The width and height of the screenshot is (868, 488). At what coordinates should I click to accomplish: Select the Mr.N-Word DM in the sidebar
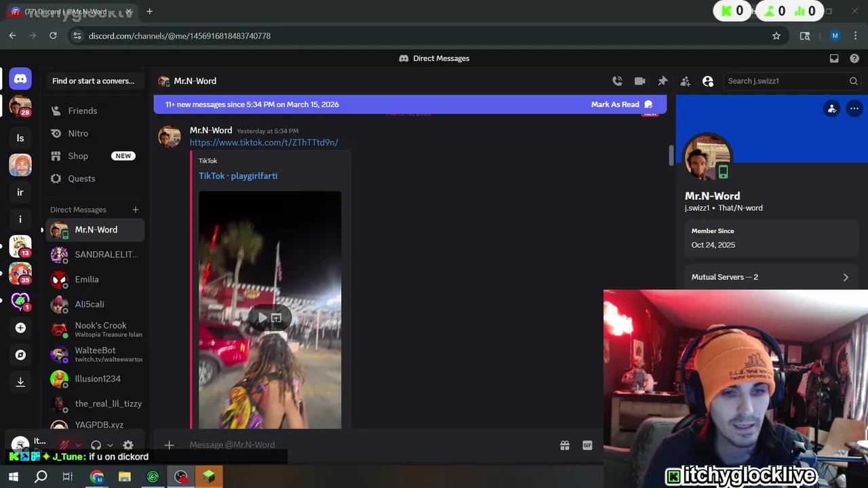pos(95,230)
